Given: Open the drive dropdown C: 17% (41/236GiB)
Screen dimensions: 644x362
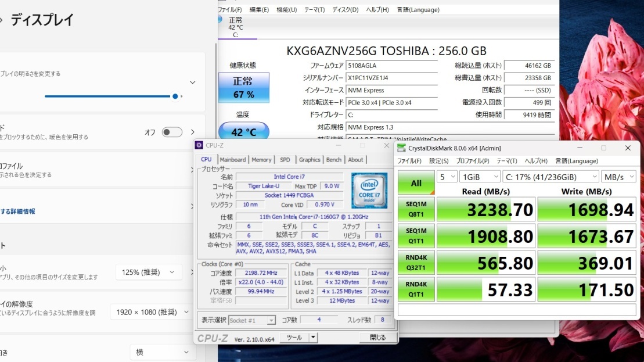Looking at the screenshot, I should 551,177.
